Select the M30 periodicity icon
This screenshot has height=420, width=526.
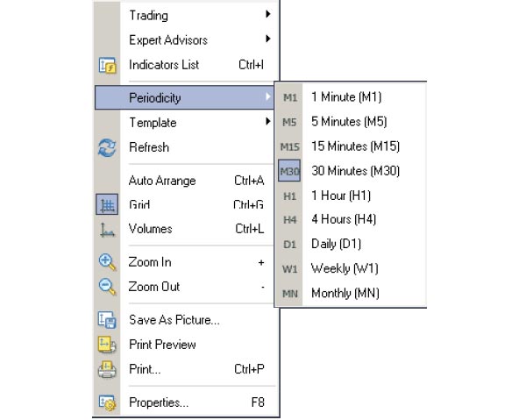coord(289,171)
